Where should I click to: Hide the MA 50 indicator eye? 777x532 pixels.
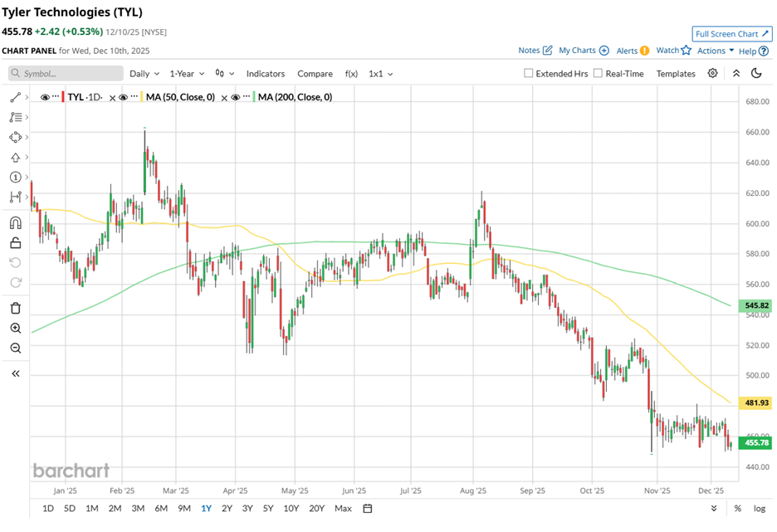(x=123, y=97)
